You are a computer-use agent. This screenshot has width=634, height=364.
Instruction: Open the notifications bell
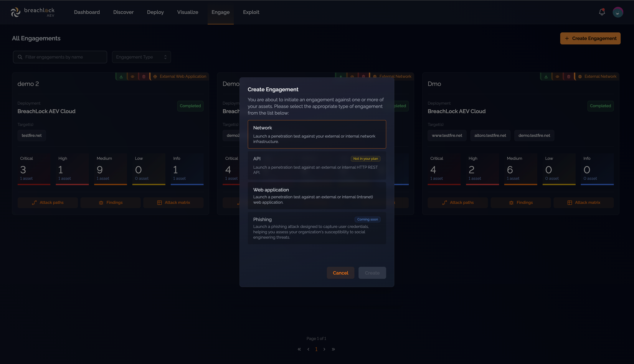602,12
